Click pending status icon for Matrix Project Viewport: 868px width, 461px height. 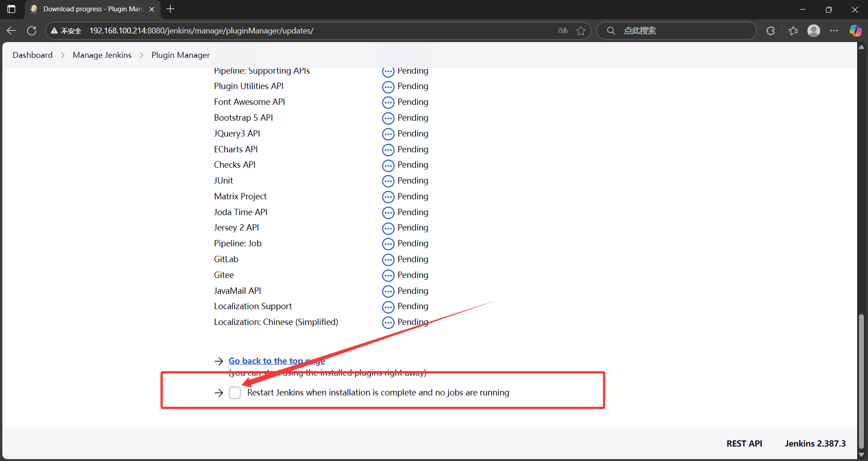(x=388, y=197)
